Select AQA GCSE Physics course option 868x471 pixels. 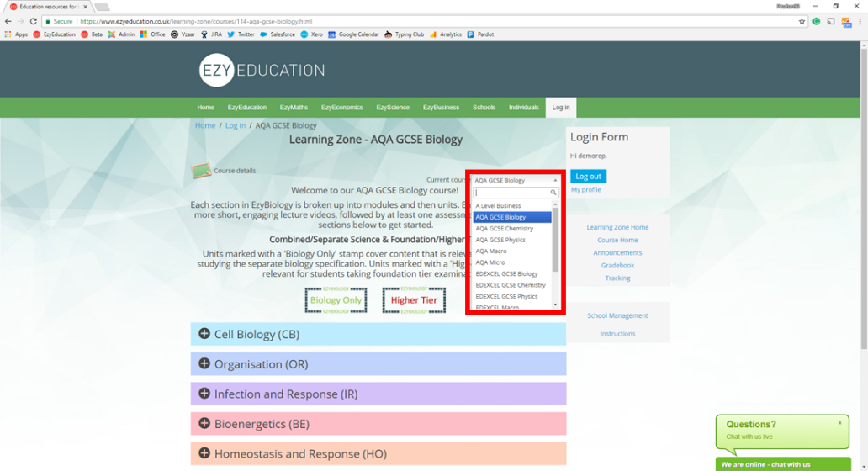512,240
